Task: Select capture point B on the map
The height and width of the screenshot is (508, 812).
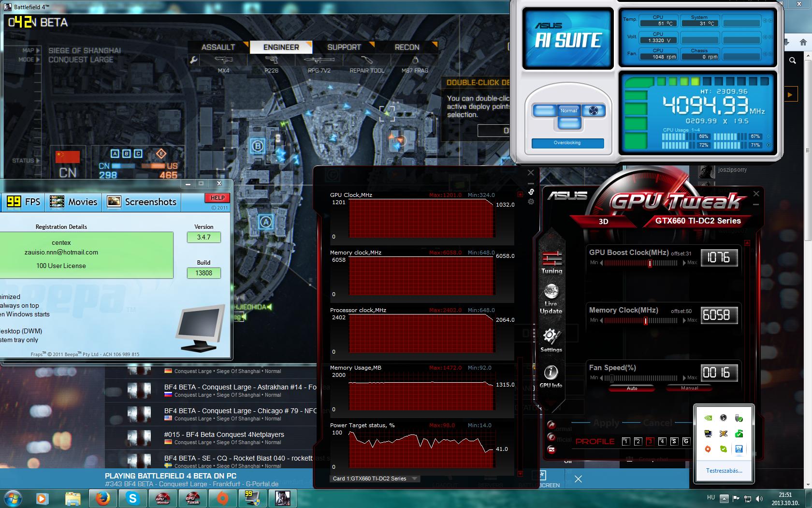Action: (258, 146)
